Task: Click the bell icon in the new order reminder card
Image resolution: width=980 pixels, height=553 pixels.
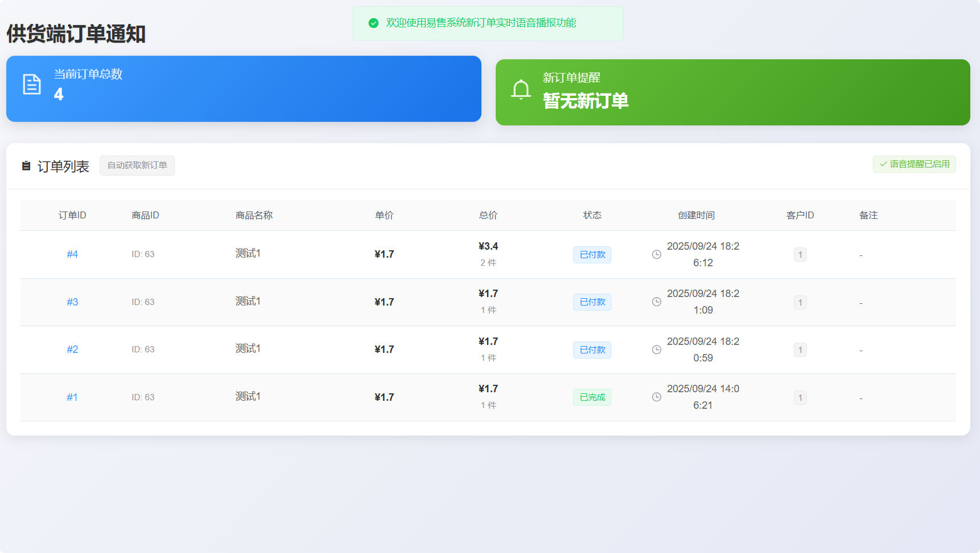Action: pyautogui.click(x=521, y=90)
